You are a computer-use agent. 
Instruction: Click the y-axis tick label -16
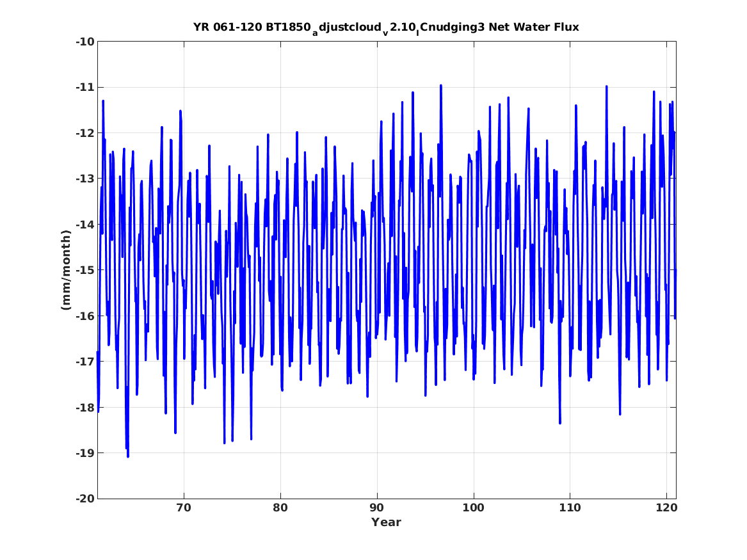tap(84, 316)
